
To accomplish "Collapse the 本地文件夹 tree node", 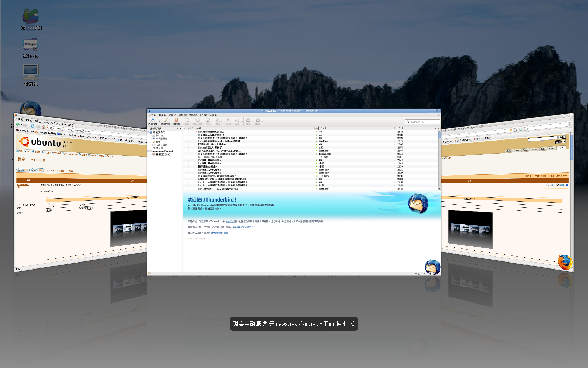I will (x=148, y=132).
